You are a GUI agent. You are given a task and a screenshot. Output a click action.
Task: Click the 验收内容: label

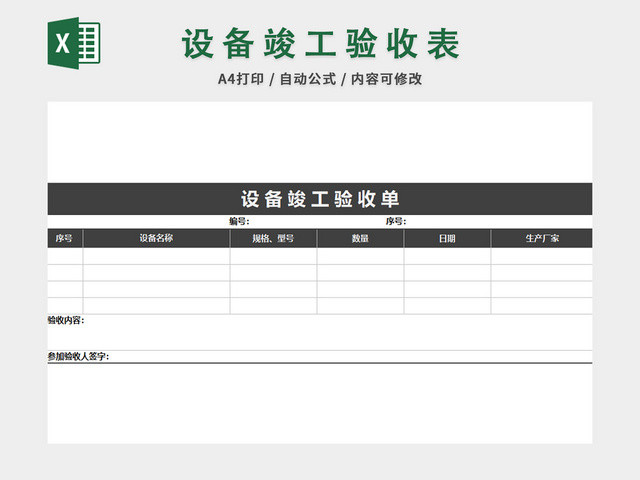tap(66, 320)
